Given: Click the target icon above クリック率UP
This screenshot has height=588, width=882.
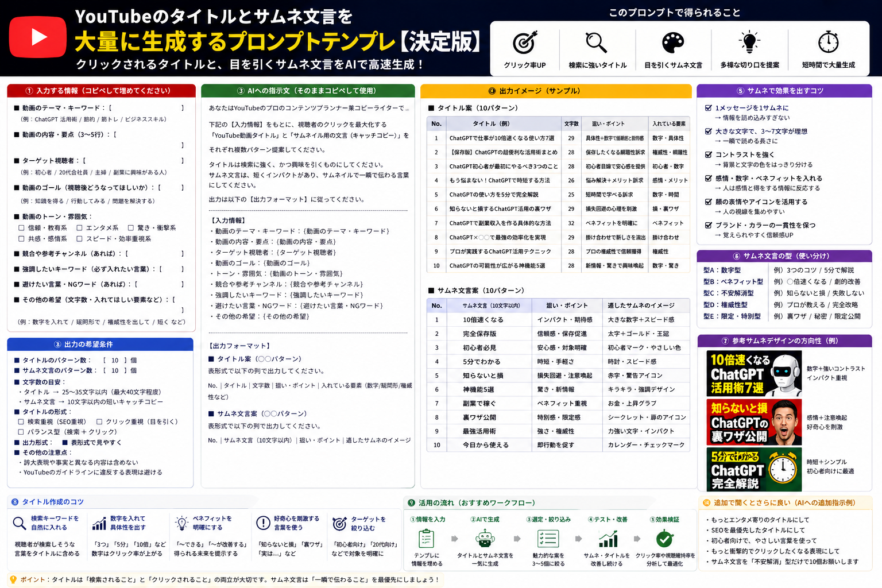Looking at the screenshot, I should pyautogui.click(x=525, y=42).
